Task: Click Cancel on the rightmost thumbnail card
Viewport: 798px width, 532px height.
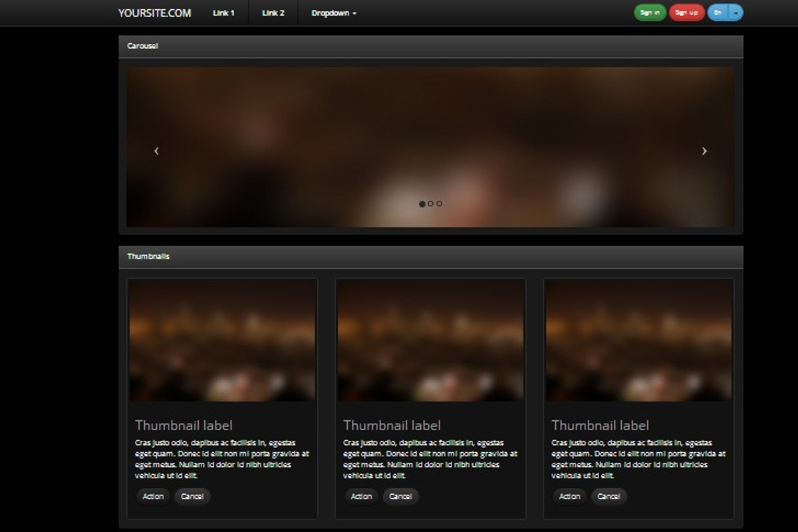Action: [x=608, y=496]
